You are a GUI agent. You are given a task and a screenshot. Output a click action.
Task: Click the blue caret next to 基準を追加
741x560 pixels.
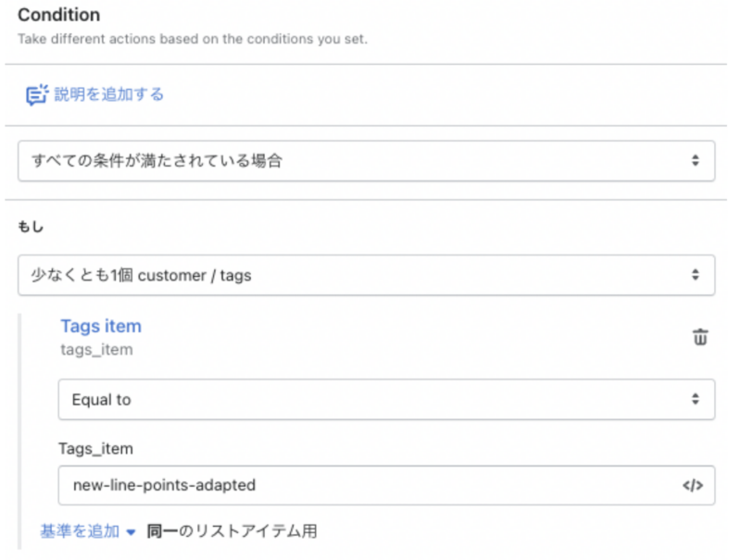pyautogui.click(x=131, y=532)
